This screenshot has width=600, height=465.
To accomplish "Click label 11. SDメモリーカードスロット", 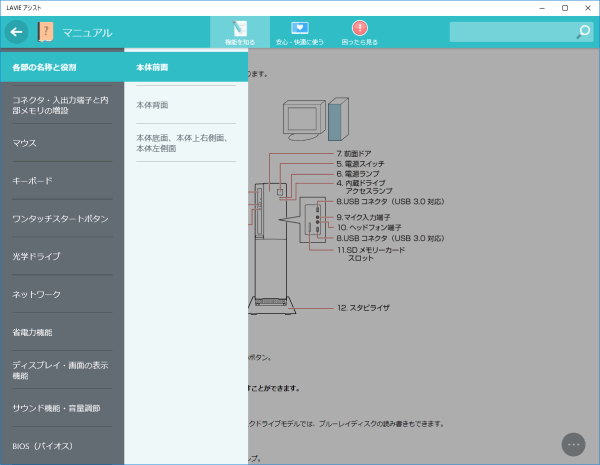I will (x=371, y=254).
